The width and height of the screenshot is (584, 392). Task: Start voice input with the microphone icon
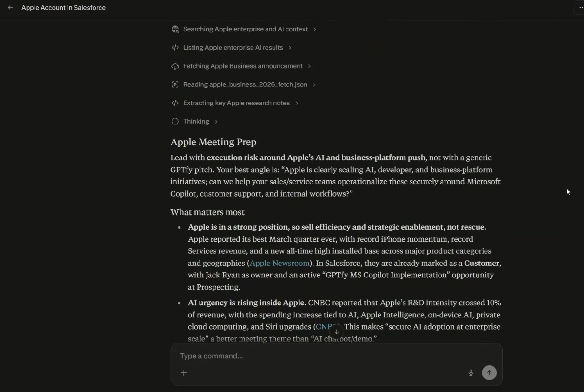click(x=471, y=373)
